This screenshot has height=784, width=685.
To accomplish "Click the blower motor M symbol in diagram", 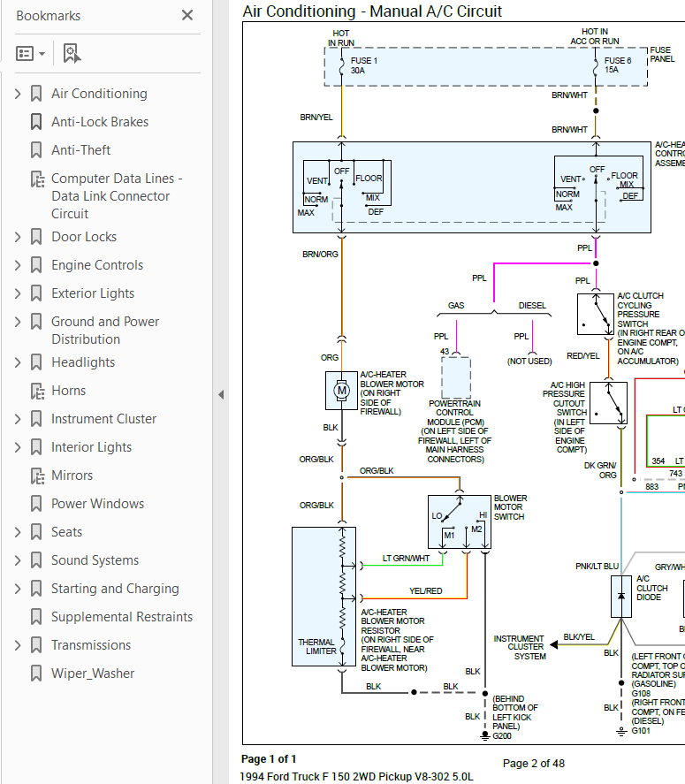I will (x=341, y=391).
